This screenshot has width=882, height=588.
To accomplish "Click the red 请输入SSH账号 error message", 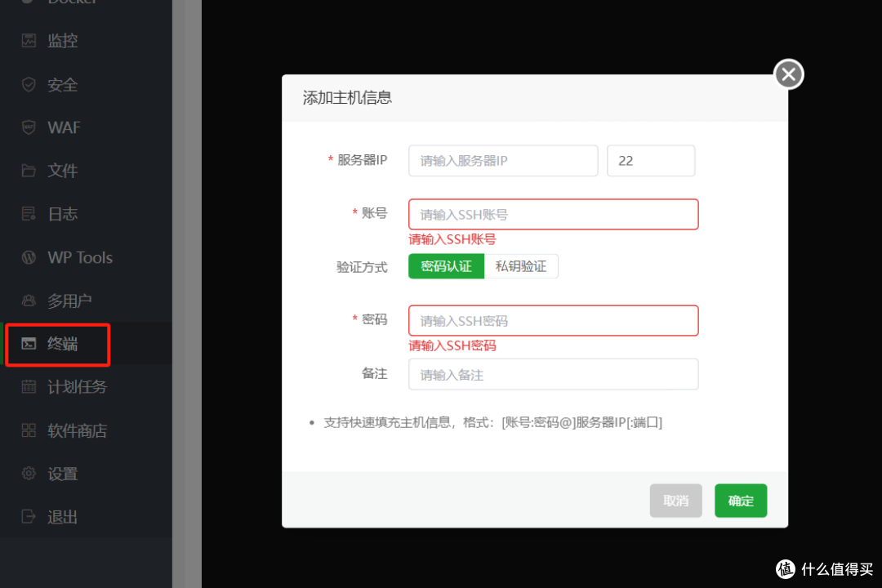I will point(452,240).
